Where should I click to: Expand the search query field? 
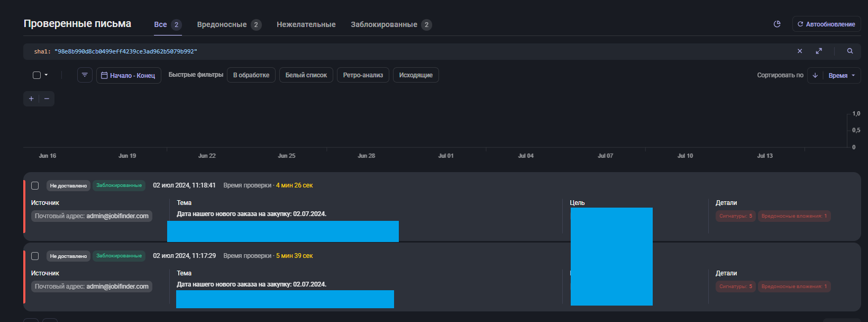819,51
